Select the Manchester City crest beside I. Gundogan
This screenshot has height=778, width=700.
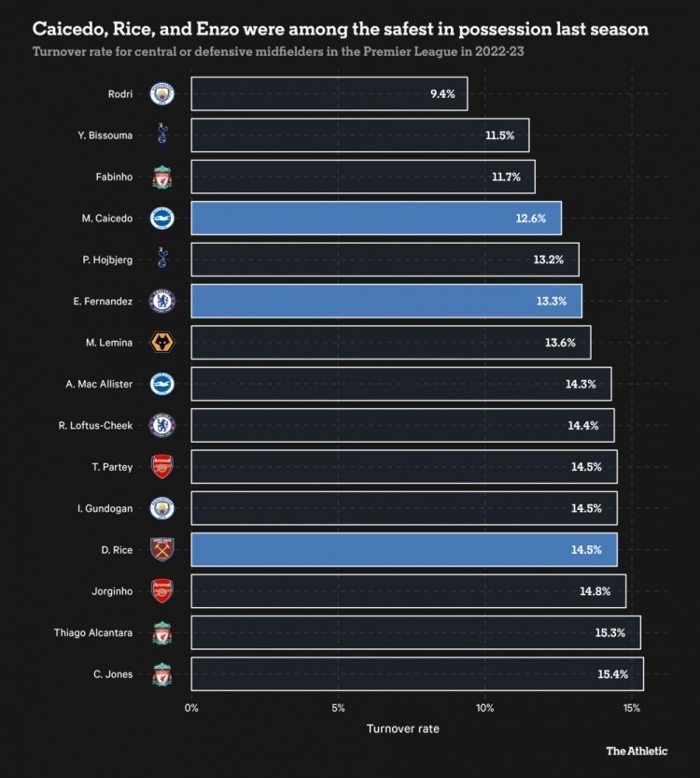[162, 508]
